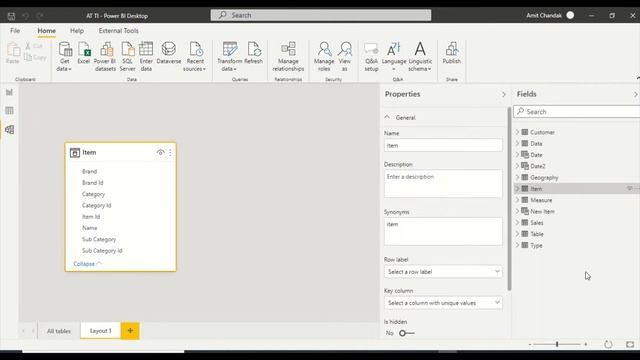640x360 pixels.
Task: Open Q&A setup icon
Action: [371, 56]
